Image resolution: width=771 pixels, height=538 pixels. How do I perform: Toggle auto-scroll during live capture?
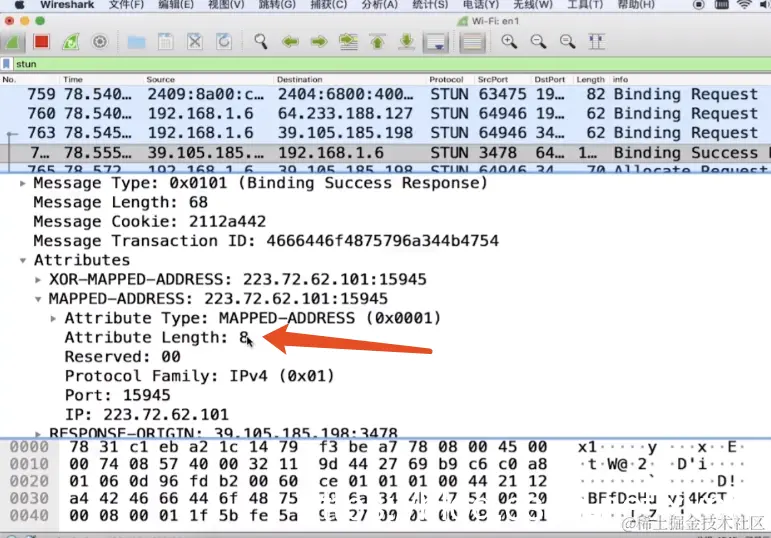436,42
